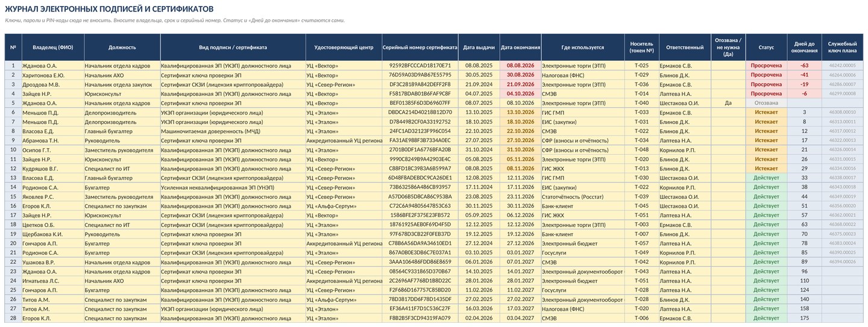
Task: Click serial number cell 92592BFCCCAD18170E71
Action: pyautogui.click(x=420, y=66)
